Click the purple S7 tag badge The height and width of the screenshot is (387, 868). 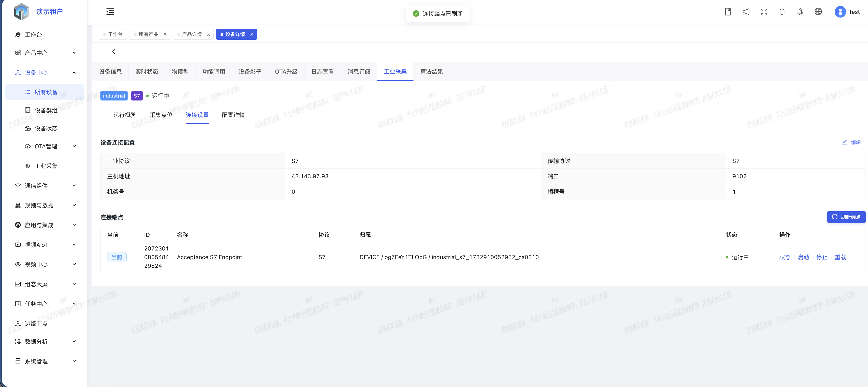137,96
